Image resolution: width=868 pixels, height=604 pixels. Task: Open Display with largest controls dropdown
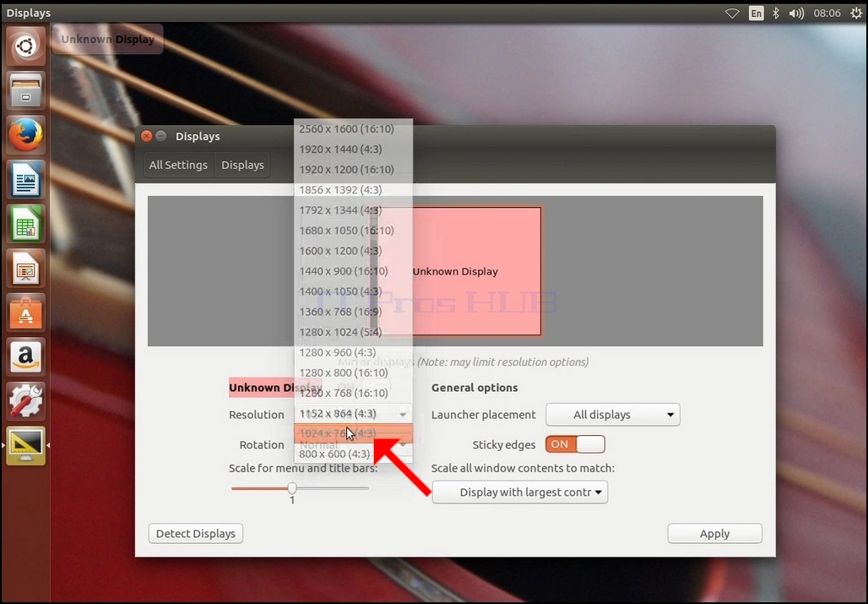pos(520,492)
